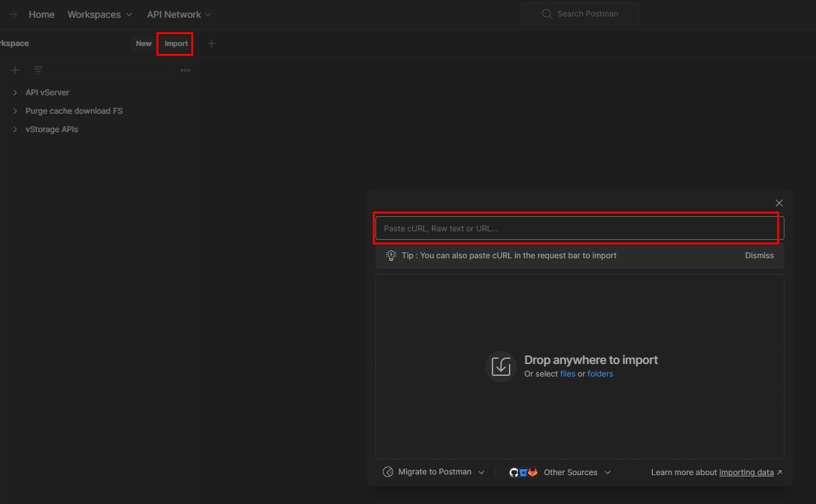Create new collection with sidebar plus icon
Viewport: 816px width, 504px height.
pos(15,70)
